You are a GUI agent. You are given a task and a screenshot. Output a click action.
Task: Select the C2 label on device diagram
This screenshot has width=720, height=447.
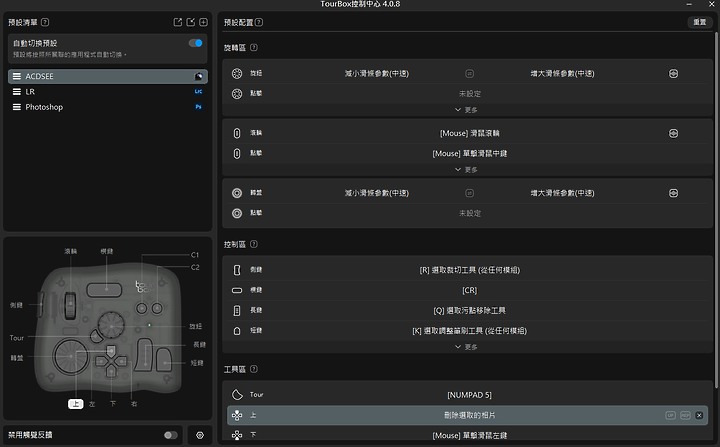195,267
